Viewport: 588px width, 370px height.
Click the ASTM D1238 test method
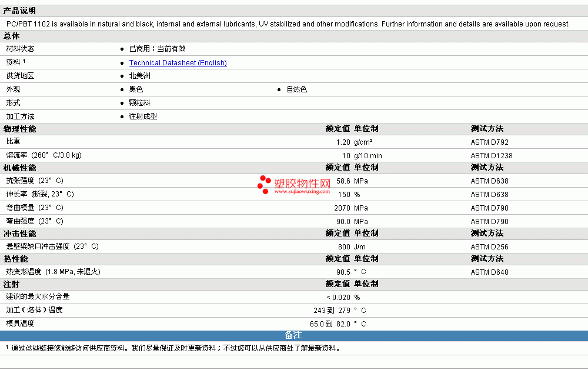pyautogui.click(x=491, y=156)
